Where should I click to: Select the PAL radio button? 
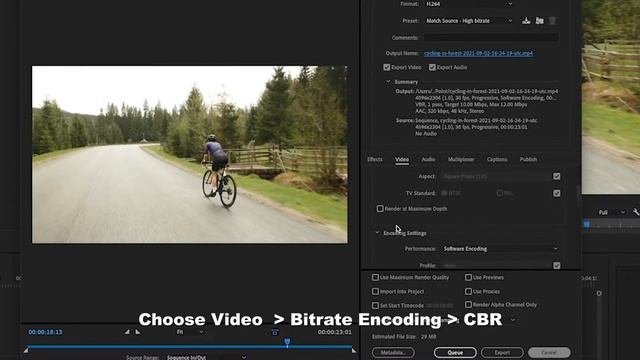499,193
